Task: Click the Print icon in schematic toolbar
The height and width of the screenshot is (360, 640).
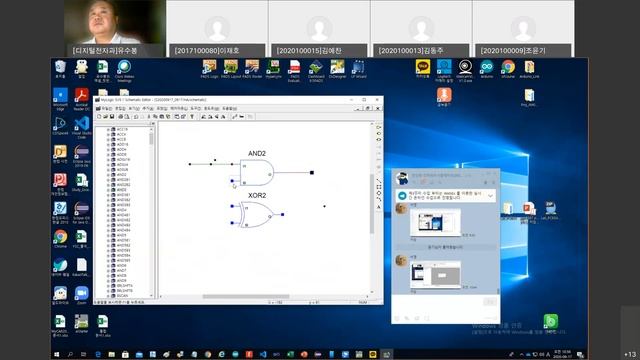Action: tap(120, 117)
